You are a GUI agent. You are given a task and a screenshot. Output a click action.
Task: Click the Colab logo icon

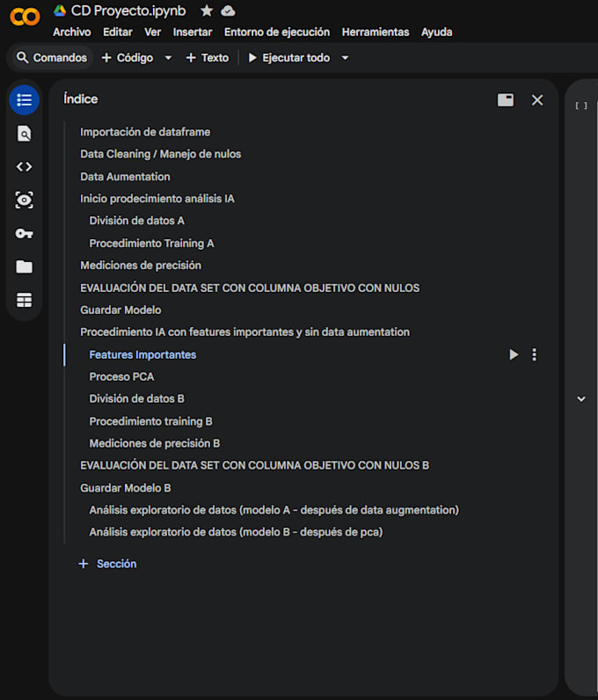(25, 17)
